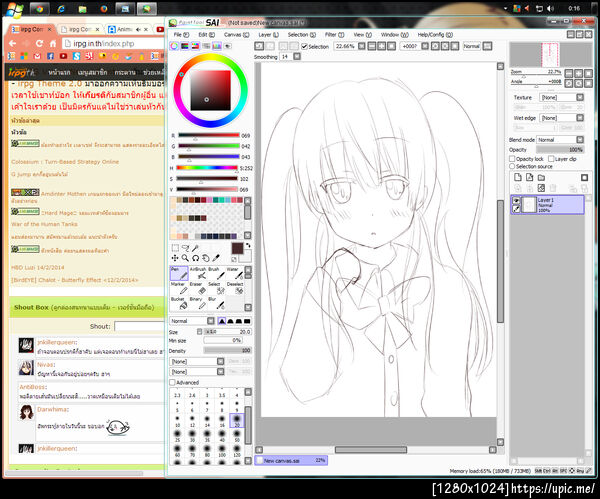Toggle the swatches panel icon
This screenshot has width=600, height=499.
point(217,46)
